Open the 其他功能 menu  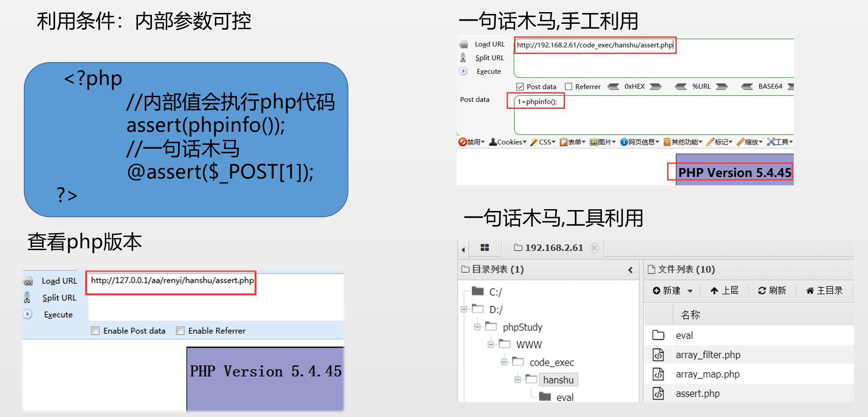pyautogui.click(x=683, y=142)
